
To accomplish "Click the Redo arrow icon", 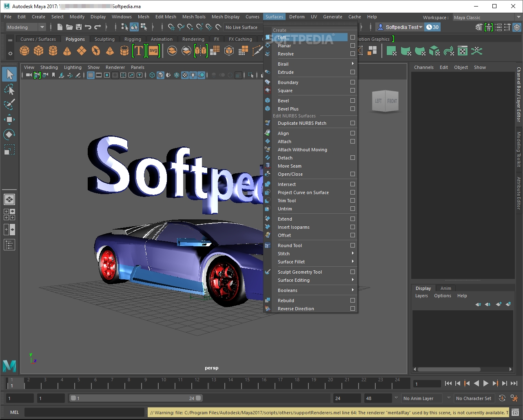I will coord(98,27).
